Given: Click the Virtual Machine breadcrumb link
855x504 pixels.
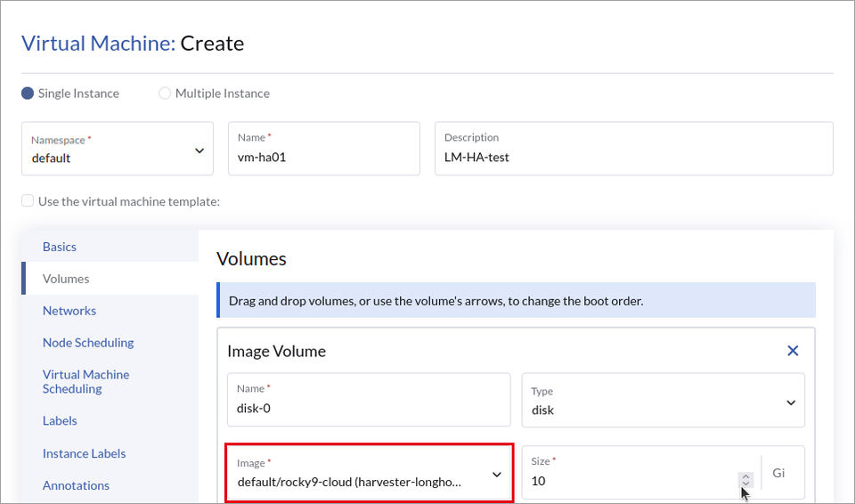Looking at the screenshot, I should pos(98,43).
